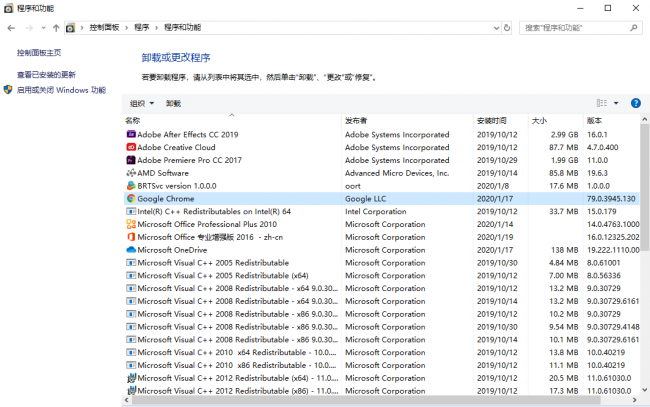650x407 pixels.
Task: Click the control panel icon in address bar
Action: pyautogui.click(x=70, y=28)
